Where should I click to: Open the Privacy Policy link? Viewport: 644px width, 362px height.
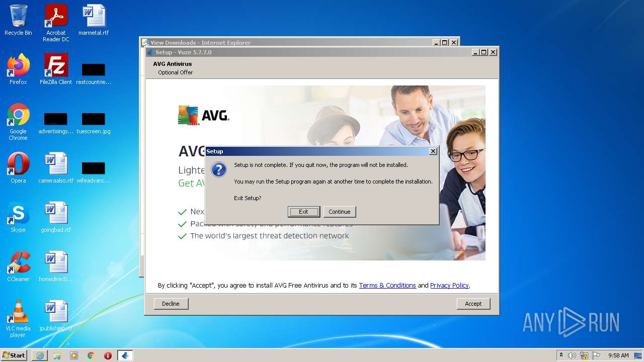click(449, 285)
